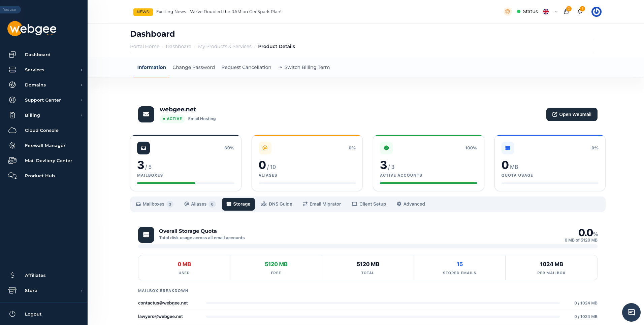
Task: Click the webgee.net envelope icon
Action: pyautogui.click(x=146, y=114)
